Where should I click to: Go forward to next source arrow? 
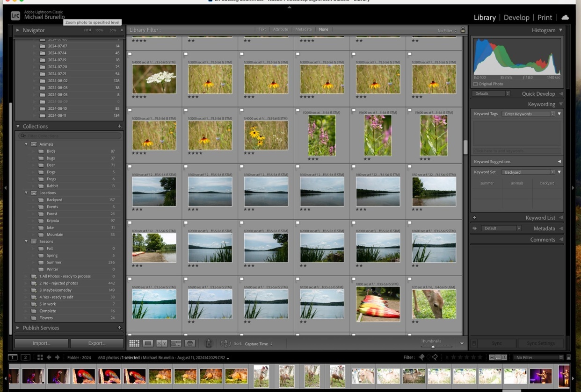(58, 357)
